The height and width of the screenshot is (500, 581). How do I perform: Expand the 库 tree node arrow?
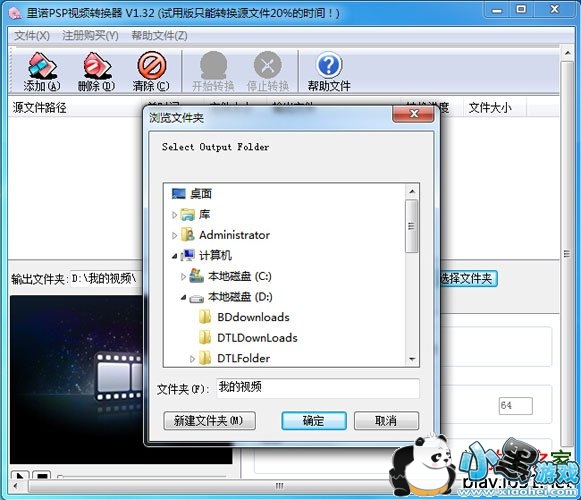[174, 215]
